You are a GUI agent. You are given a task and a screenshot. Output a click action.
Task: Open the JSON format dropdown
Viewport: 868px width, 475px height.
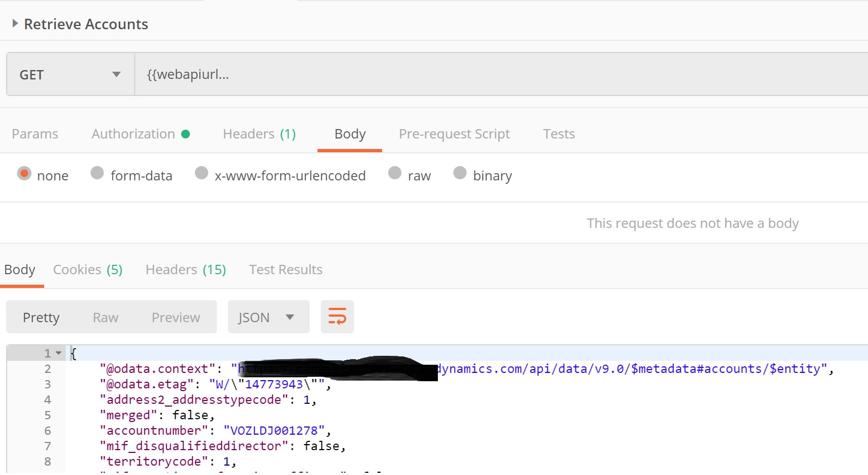[268, 317]
